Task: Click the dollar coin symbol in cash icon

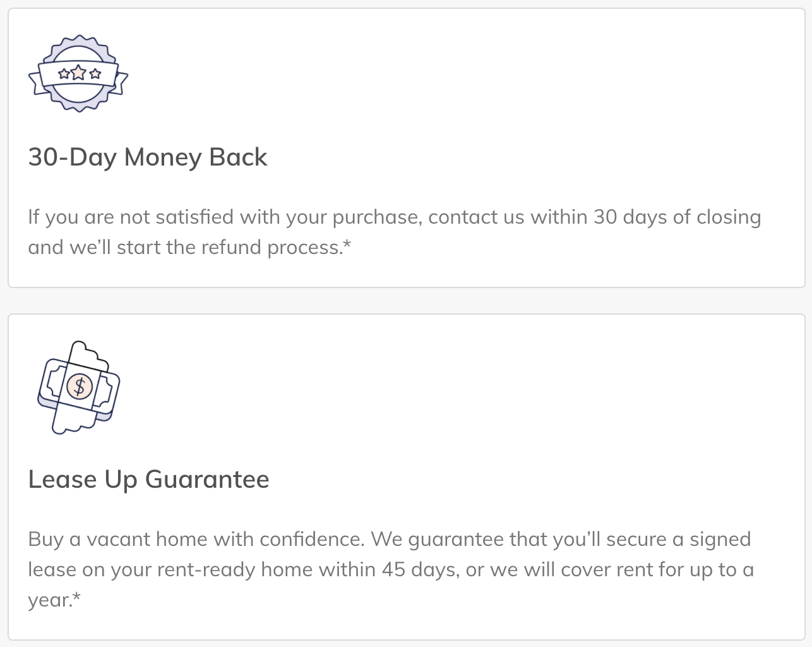Action: [80, 386]
